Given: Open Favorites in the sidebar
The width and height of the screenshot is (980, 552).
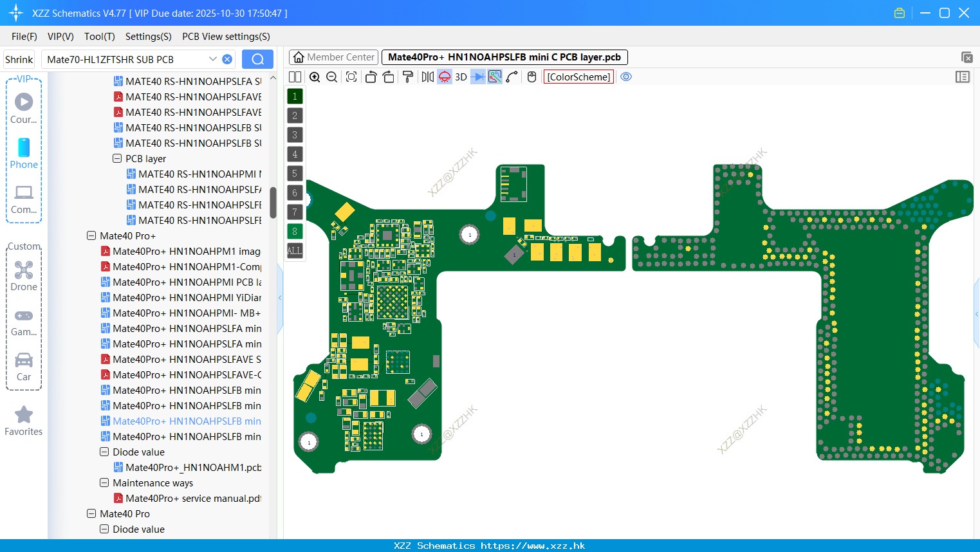Looking at the screenshot, I should click(24, 421).
